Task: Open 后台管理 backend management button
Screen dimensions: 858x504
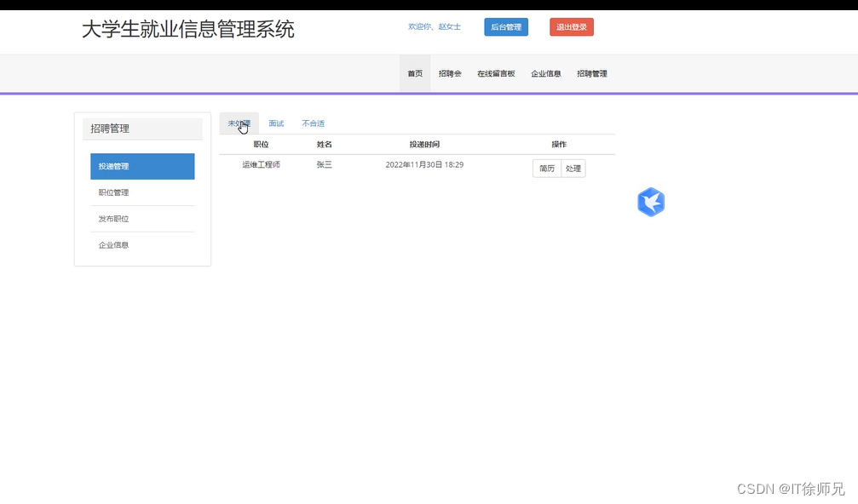Action: click(x=506, y=26)
